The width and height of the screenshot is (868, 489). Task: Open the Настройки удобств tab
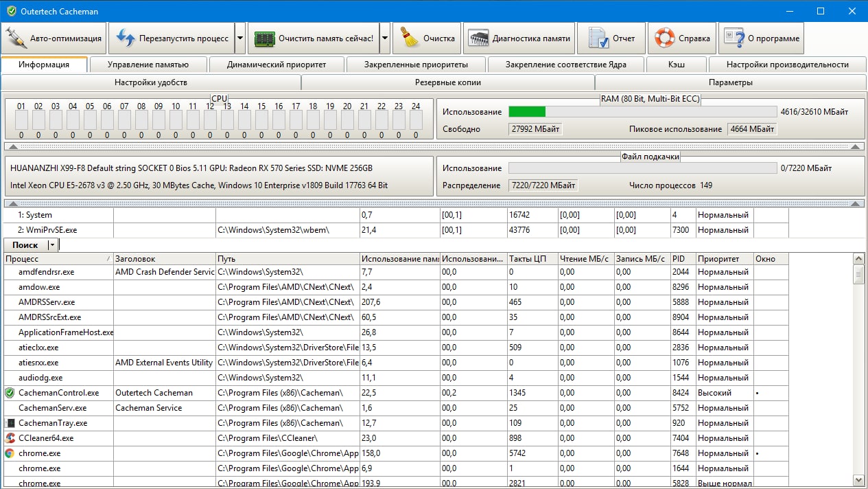151,82
